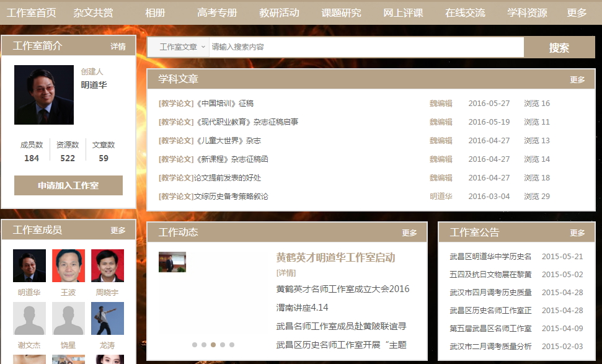Open the 网上评课 navigation item

coord(403,12)
